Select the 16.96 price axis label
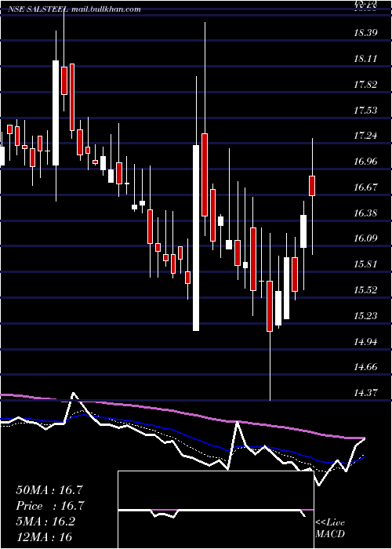The width and height of the screenshot is (392, 549). (365, 162)
